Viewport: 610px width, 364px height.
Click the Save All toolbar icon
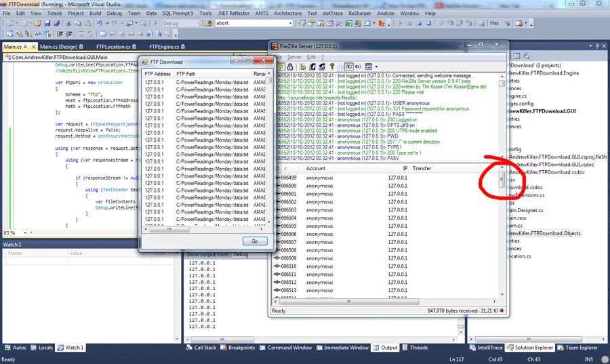(x=56, y=23)
